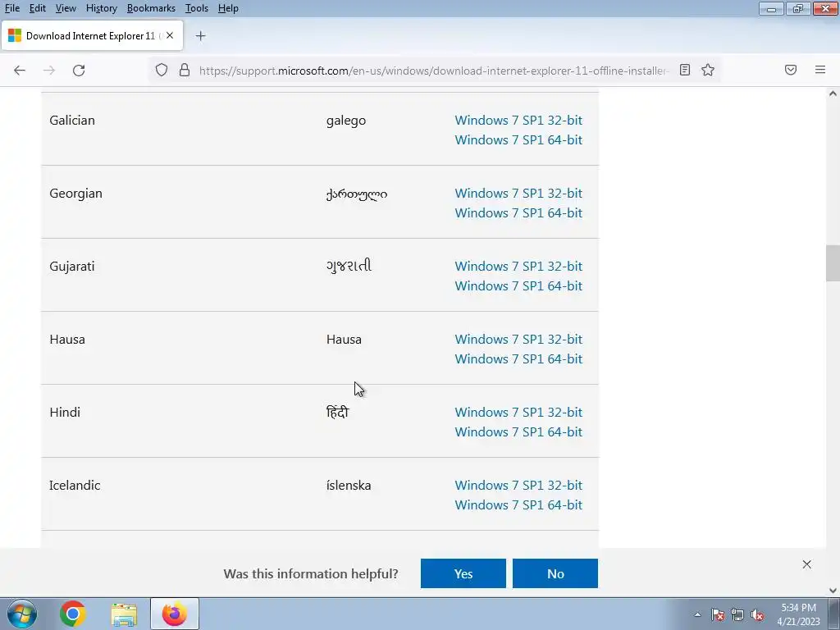Open the File menu
Image resolution: width=840 pixels, height=630 pixels.
tap(11, 8)
